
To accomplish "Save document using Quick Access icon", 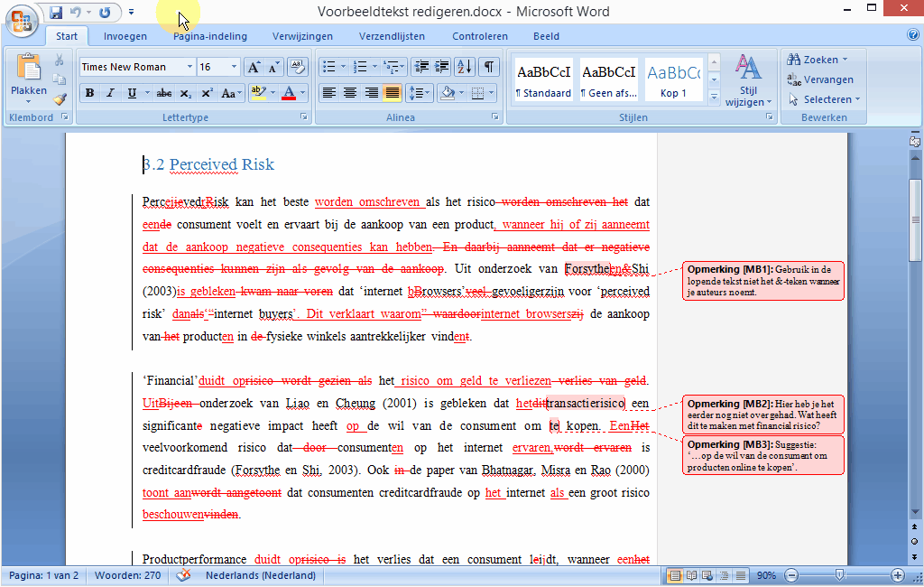I will pos(56,13).
